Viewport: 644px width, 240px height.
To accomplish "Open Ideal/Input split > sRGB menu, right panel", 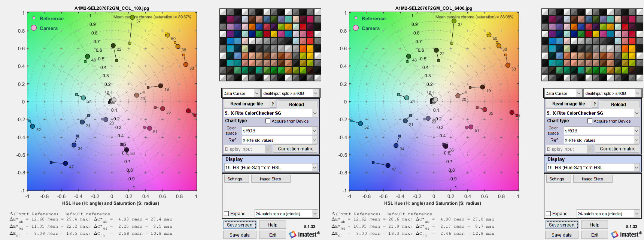I will click(x=613, y=93).
